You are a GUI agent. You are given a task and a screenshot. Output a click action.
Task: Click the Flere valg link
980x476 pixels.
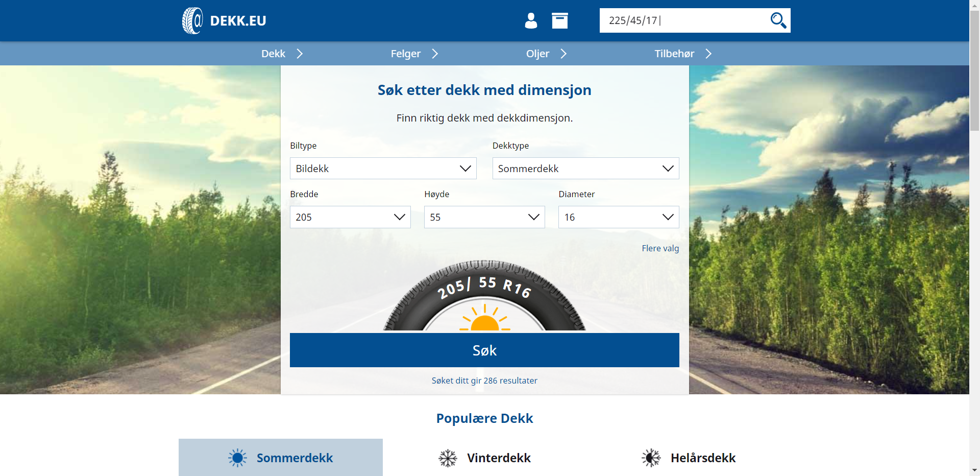coord(660,248)
